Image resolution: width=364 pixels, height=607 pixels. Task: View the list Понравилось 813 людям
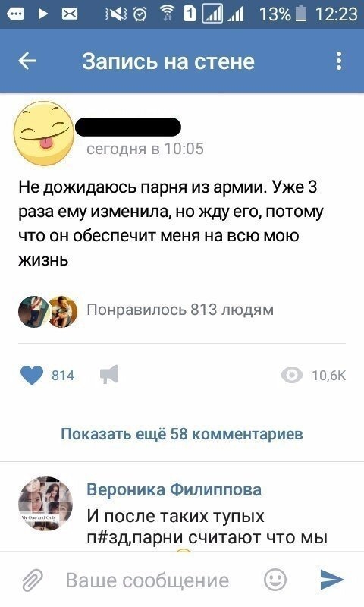point(180,310)
